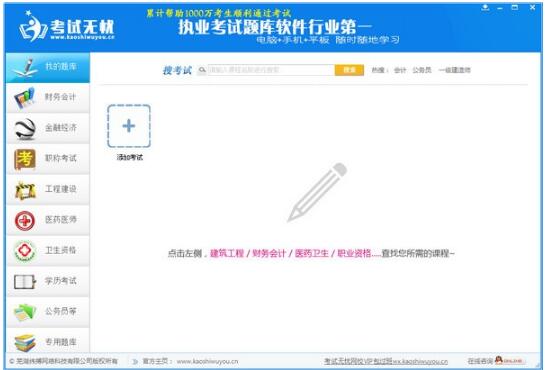Screen dimensions: 546x370
Task: Select 工程建设 category label
Action: (x=61, y=189)
